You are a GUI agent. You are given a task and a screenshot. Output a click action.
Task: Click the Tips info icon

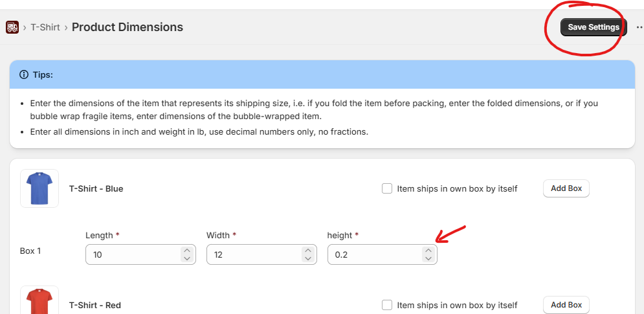click(x=24, y=75)
